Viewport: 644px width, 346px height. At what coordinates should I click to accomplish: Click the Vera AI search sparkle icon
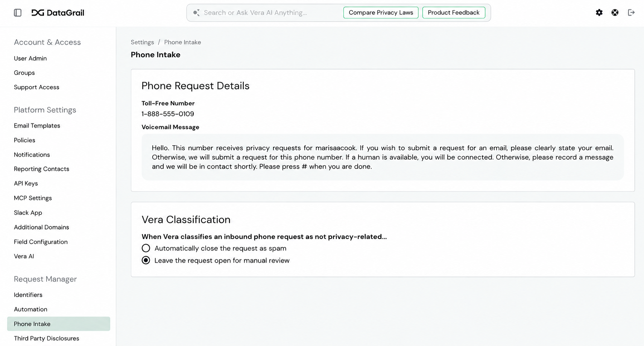coord(196,13)
